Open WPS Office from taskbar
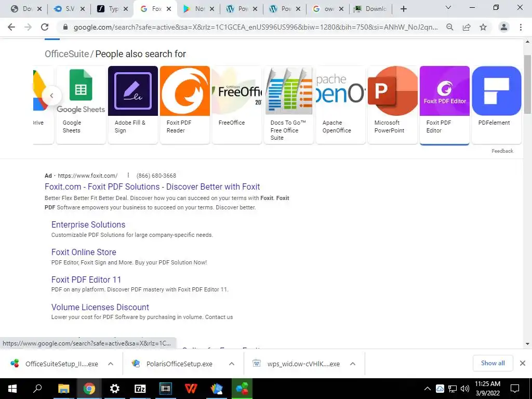The height and width of the screenshot is (399, 532). pos(191,389)
